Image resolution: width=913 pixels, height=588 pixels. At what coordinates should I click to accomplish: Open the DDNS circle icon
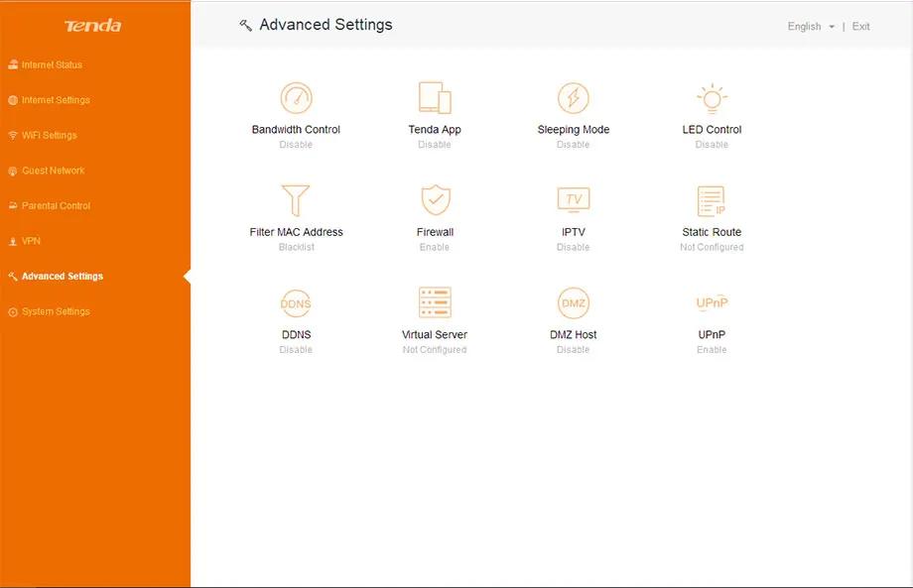pos(296,303)
